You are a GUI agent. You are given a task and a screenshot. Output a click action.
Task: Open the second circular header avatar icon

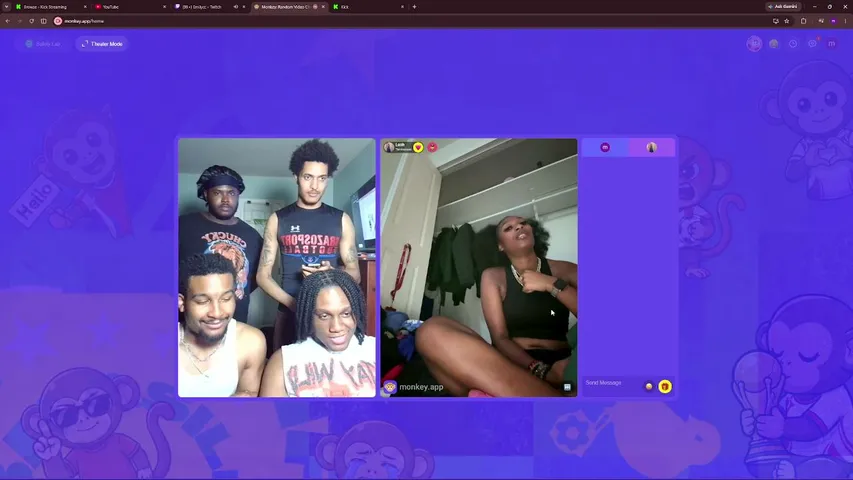click(774, 44)
